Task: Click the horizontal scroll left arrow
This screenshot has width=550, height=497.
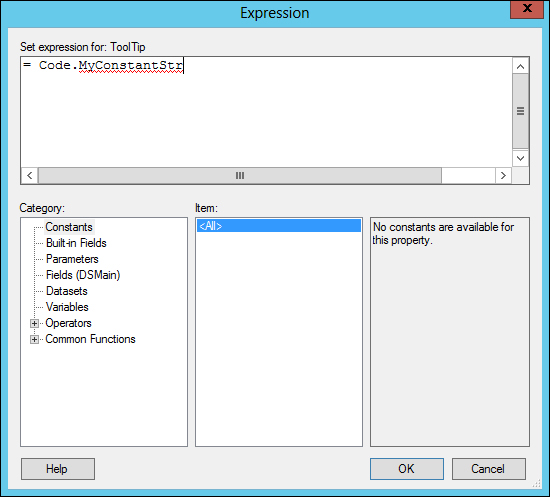Action: tap(30, 175)
